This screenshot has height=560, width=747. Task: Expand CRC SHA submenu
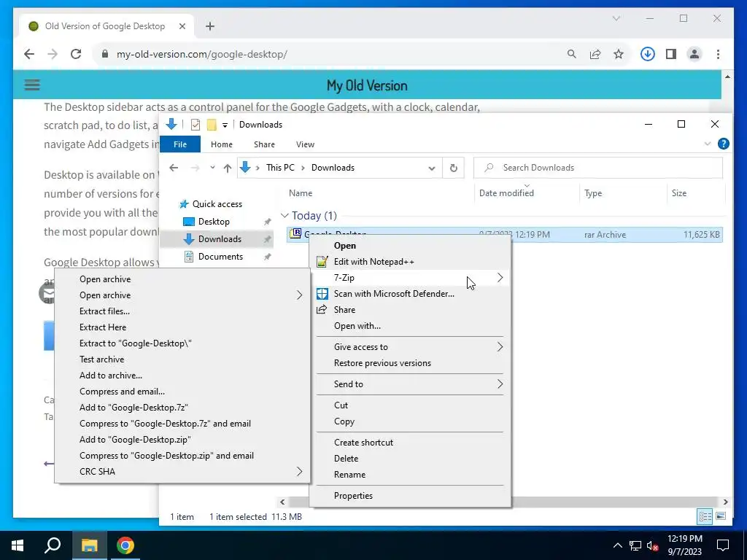coord(299,472)
